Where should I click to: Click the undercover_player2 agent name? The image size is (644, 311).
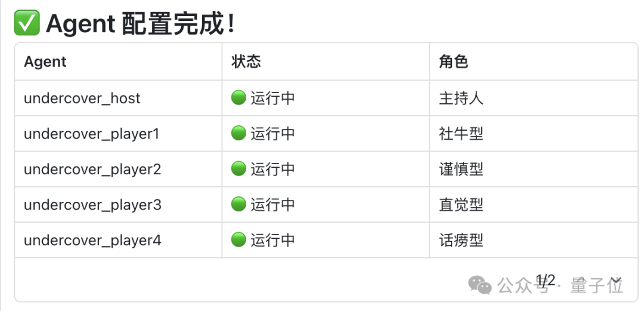92,170
